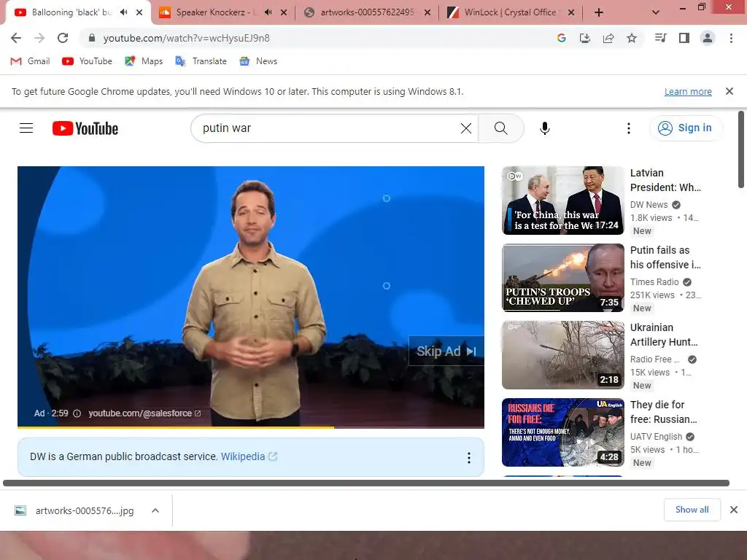Bookmark this tab with star icon
Viewport: 747px width, 560px height.
click(x=632, y=38)
